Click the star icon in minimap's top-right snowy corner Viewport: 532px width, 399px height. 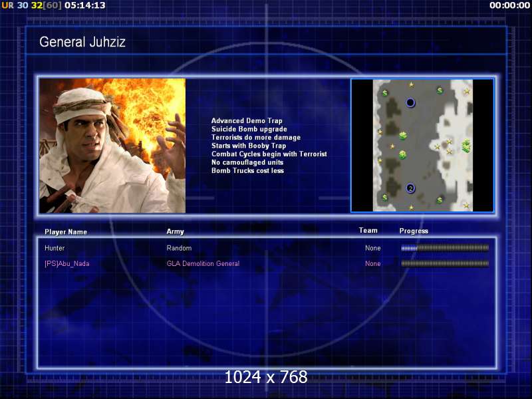click(467, 91)
